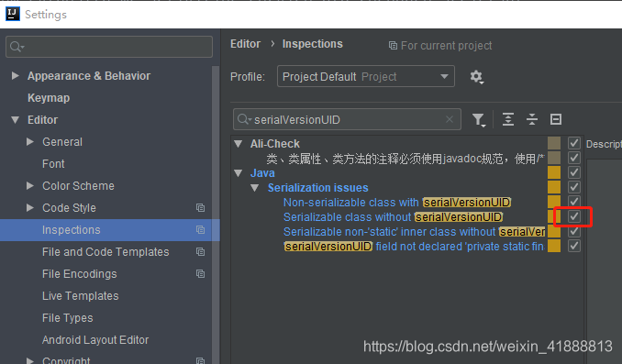Select serialVersionUID field not declared inspection
The image size is (622, 364).
click(x=414, y=247)
